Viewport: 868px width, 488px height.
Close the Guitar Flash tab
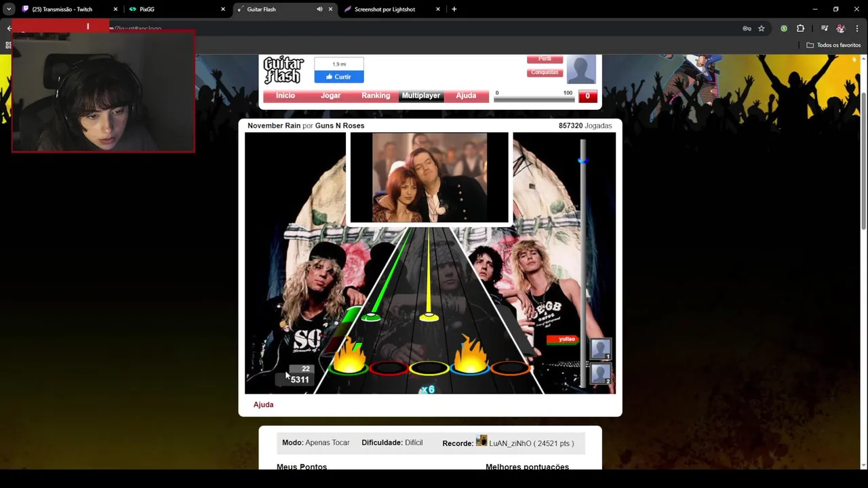(330, 9)
